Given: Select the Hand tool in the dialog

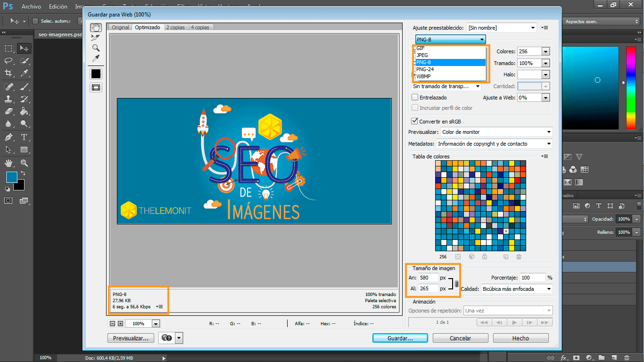Looking at the screenshot, I should tap(96, 27).
